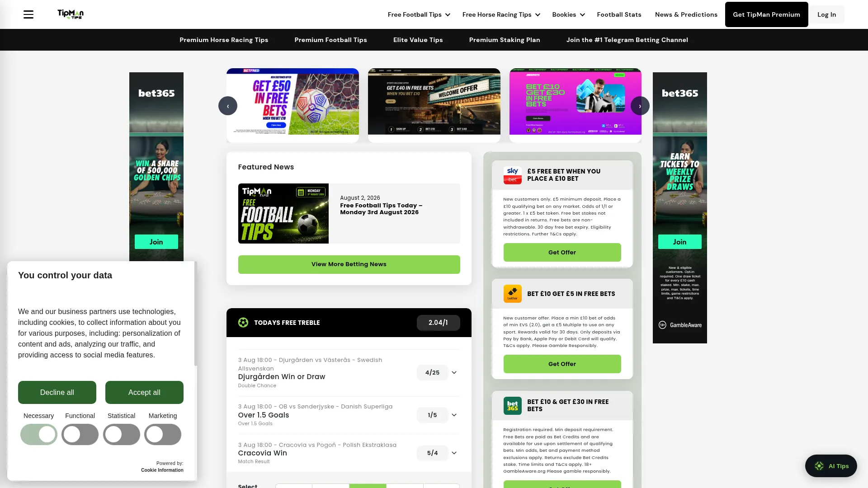Click Join on the left bet365 banner

156,242
